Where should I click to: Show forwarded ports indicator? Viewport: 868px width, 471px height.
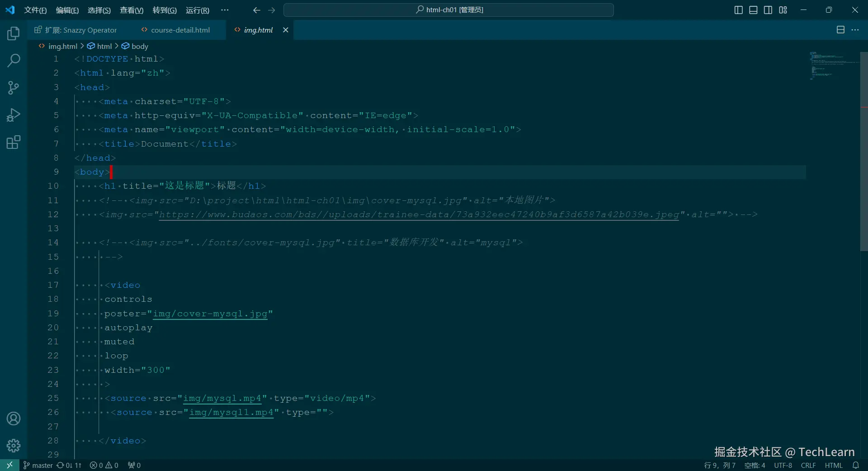pyautogui.click(x=134, y=465)
